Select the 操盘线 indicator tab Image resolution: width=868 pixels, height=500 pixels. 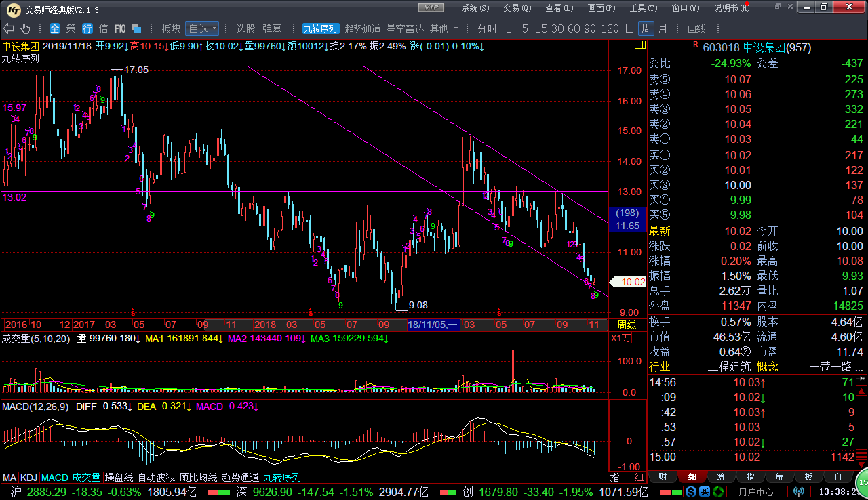[x=119, y=478]
